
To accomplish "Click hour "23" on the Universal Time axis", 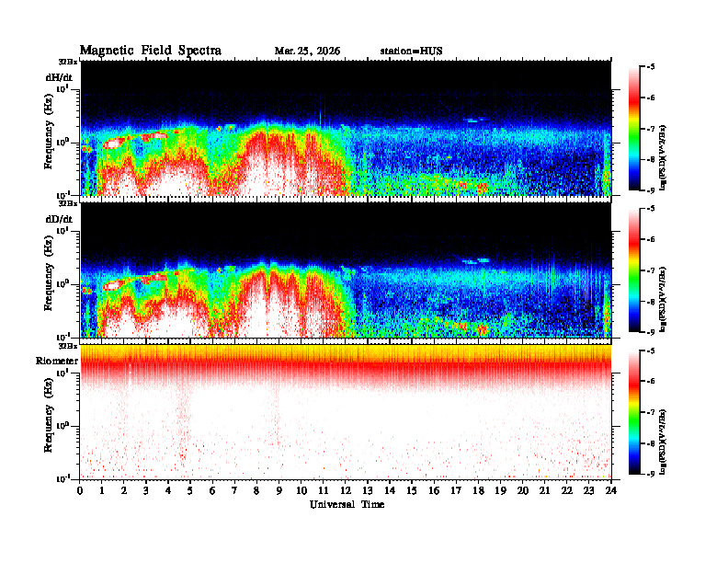I will (x=588, y=490).
